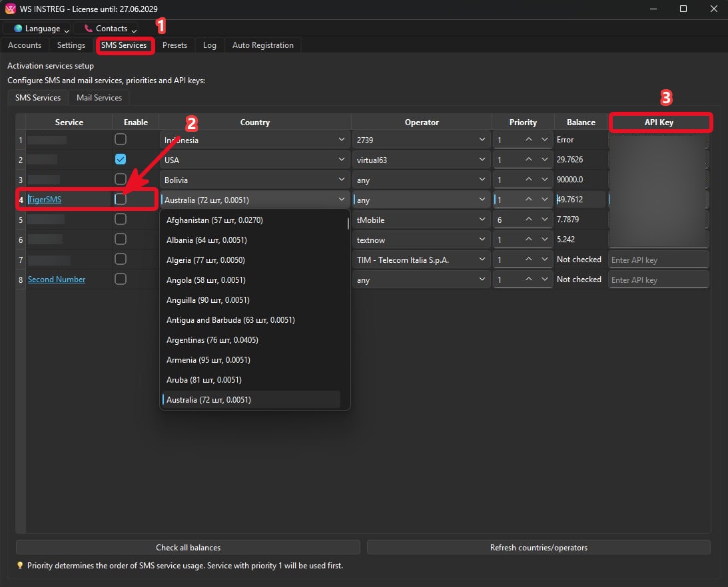The height and width of the screenshot is (587, 728).
Task: Choose Antigua and Barbuda in the list
Action: click(x=251, y=319)
